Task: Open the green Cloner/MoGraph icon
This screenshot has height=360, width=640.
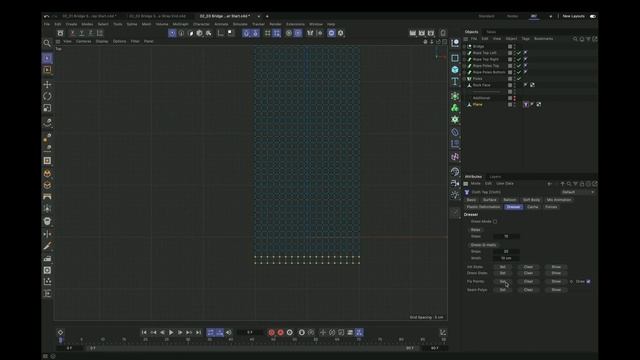Action: tap(455, 108)
